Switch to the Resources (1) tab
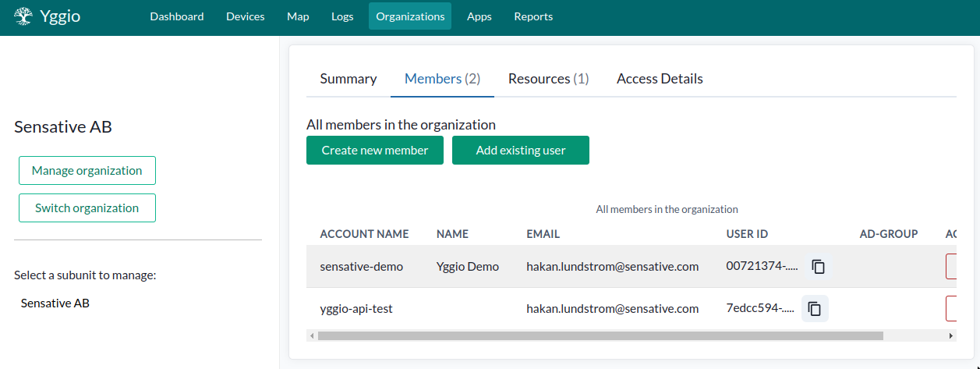 548,79
